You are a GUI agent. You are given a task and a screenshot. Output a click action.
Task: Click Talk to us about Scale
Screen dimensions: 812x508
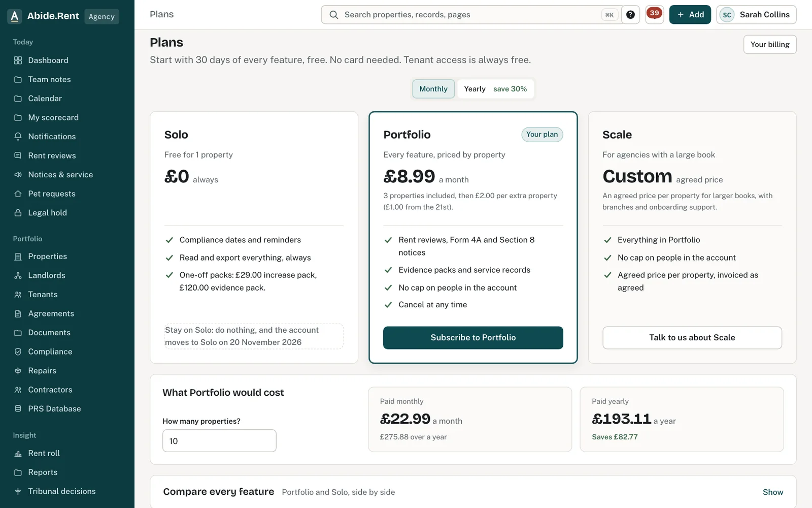(692, 338)
